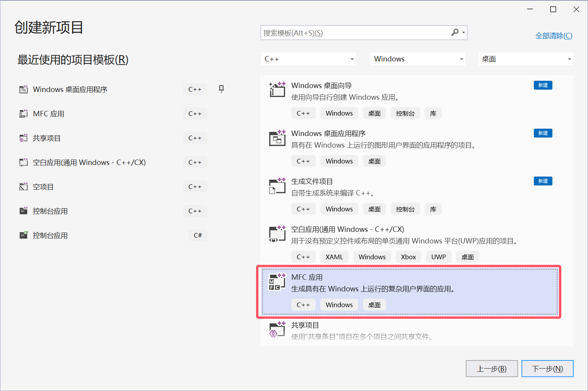The height and width of the screenshot is (391, 588).
Task: Select Windows 桌面向导 template title
Action: point(321,85)
